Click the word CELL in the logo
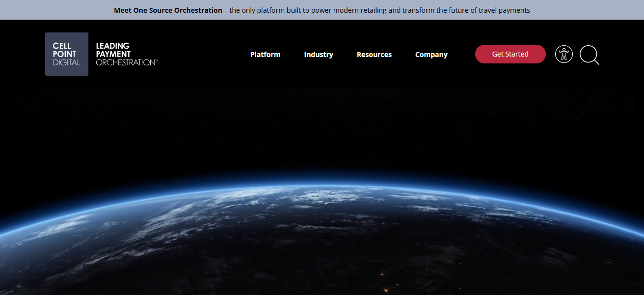This screenshot has height=295, width=644. (x=62, y=46)
